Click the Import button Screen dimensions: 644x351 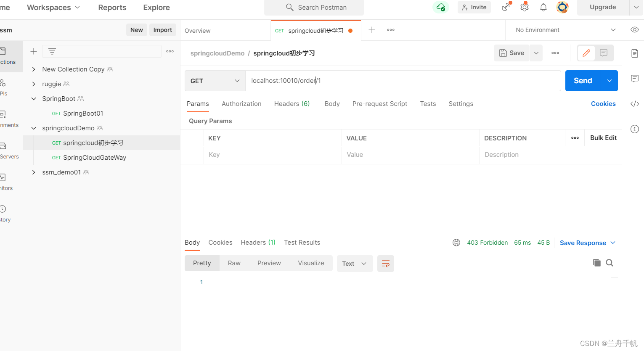pos(163,30)
